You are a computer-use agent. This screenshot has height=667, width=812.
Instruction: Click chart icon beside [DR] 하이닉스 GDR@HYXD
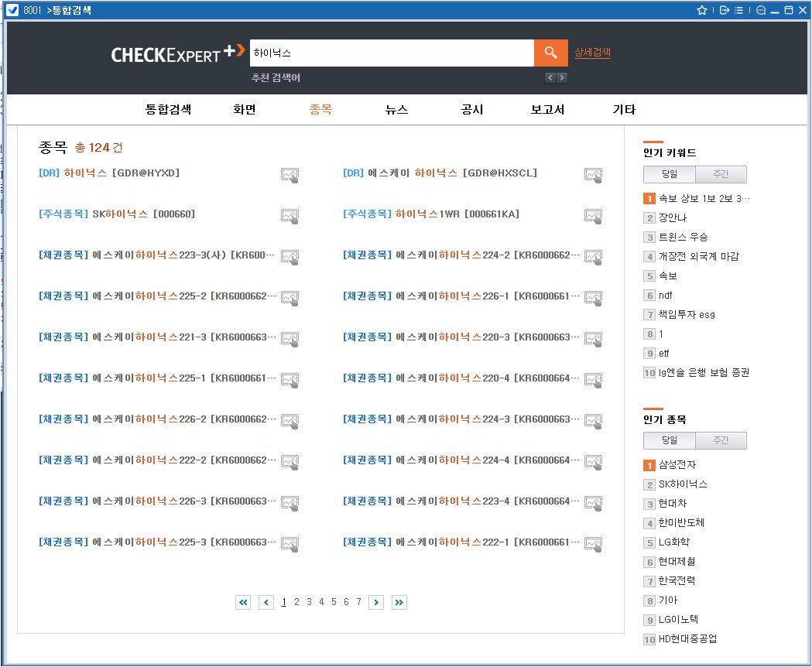(x=290, y=176)
